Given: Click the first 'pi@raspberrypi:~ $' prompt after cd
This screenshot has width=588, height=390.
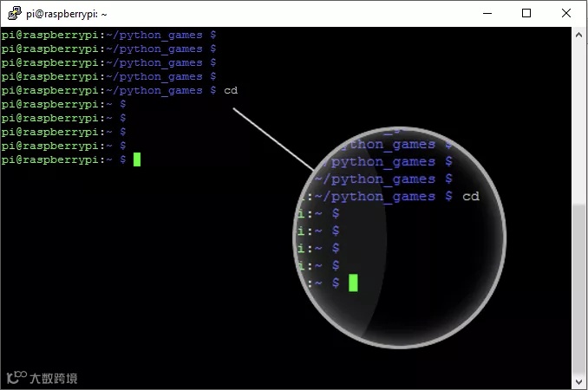Looking at the screenshot, I should coord(64,104).
